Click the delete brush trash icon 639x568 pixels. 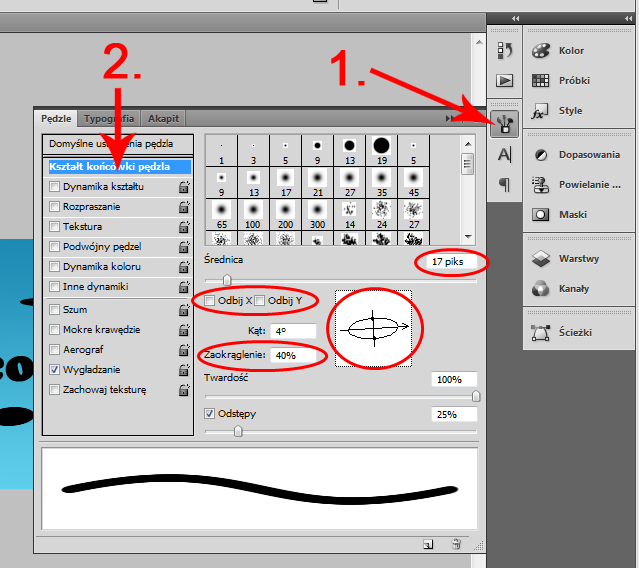(456, 544)
